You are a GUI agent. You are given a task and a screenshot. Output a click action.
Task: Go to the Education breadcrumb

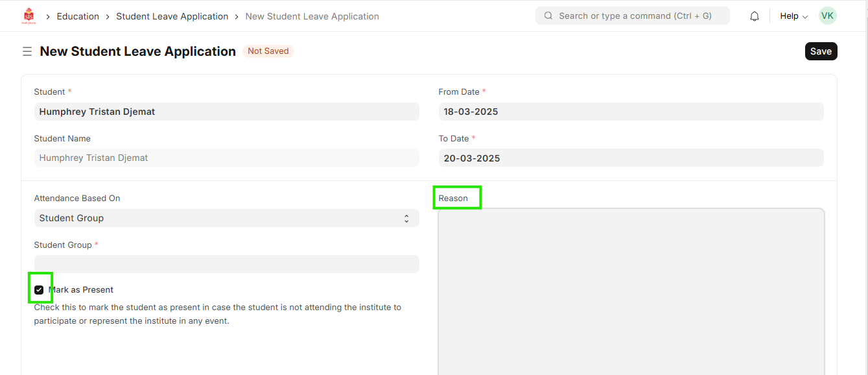point(78,16)
